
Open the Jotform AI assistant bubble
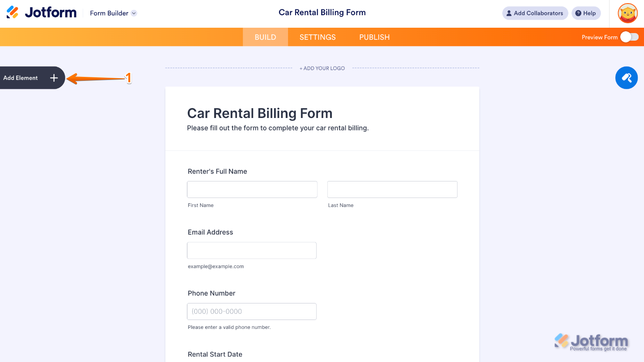coord(626,78)
